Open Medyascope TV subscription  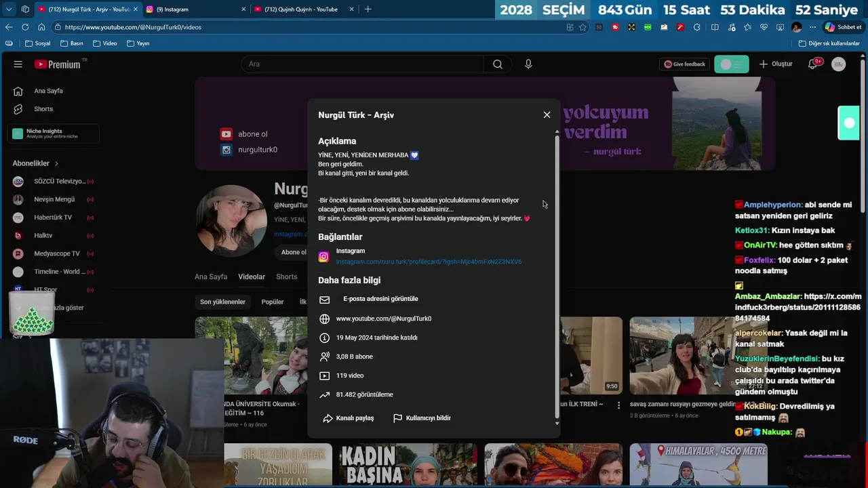point(53,253)
